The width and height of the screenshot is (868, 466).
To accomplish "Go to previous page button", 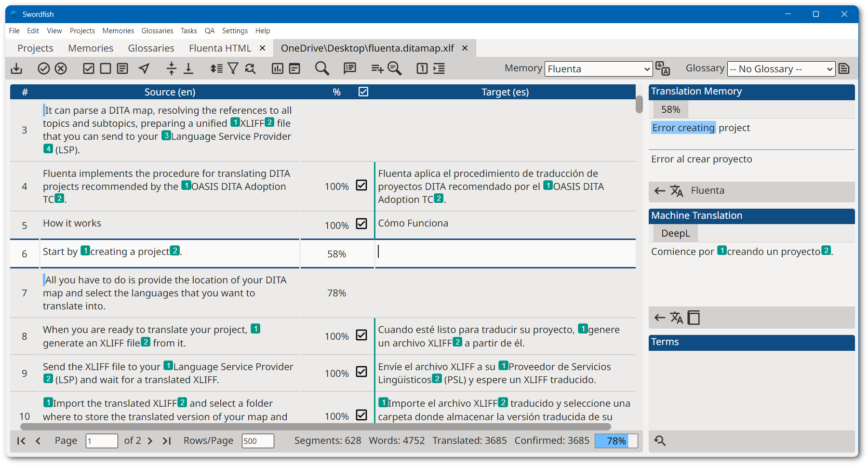I will click(38, 440).
